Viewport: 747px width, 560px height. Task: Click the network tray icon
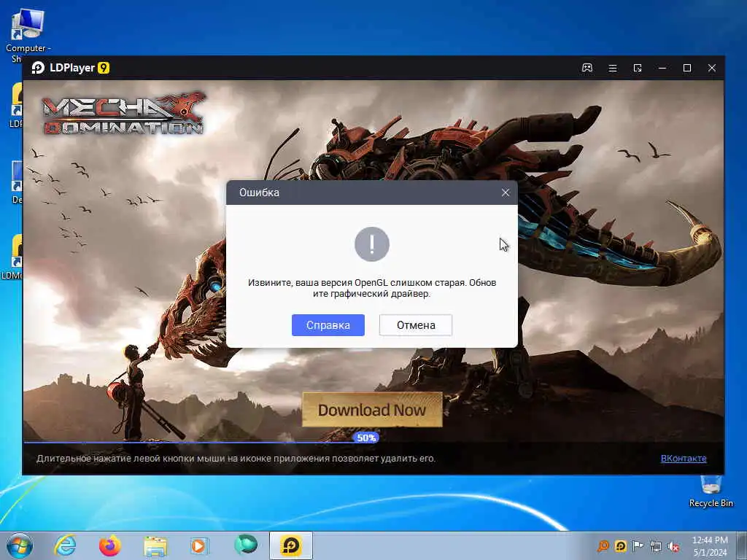[656, 546]
